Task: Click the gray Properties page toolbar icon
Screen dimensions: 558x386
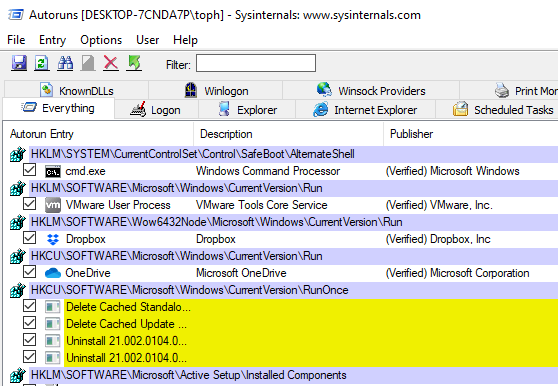Action: point(88,63)
